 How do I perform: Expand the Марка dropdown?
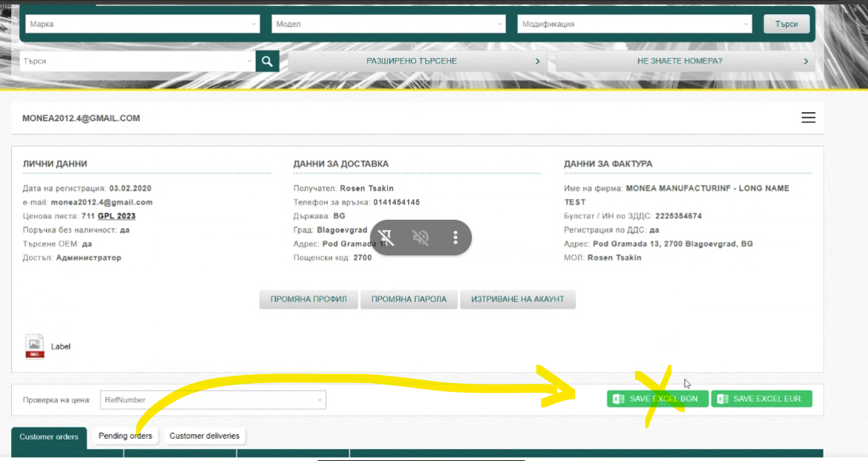[x=142, y=24]
